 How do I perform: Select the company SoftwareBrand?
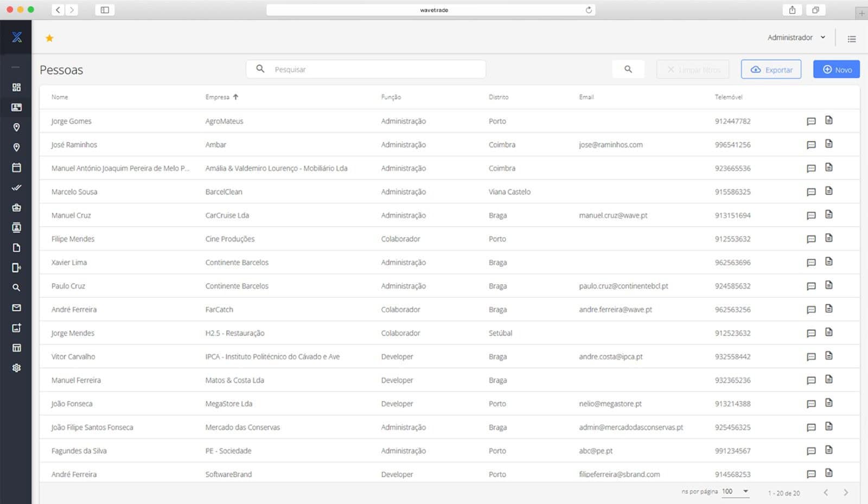pyautogui.click(x=228, y=475)
